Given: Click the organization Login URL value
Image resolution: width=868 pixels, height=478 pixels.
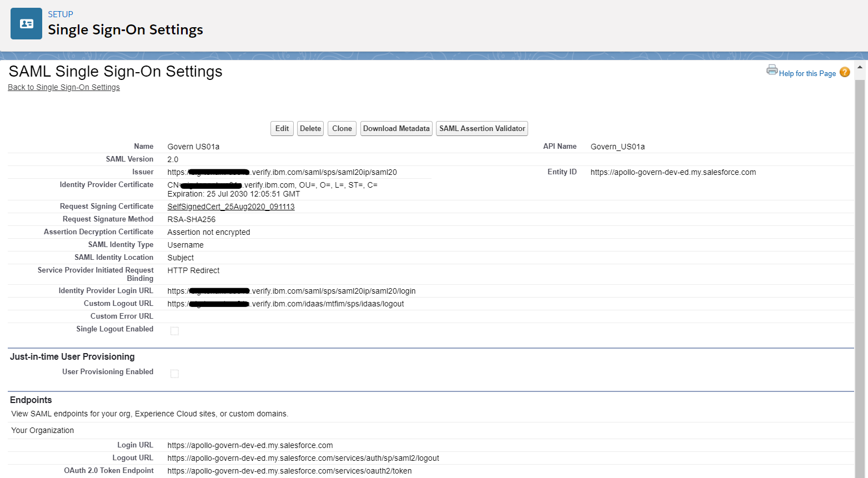Looking at the screenshot, I should [x=250, y=445].
